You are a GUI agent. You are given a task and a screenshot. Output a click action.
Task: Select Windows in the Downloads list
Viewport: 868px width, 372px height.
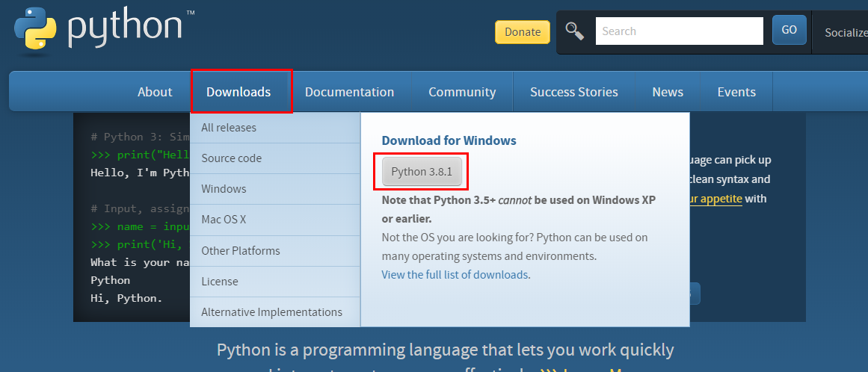[x=275, y=189]
